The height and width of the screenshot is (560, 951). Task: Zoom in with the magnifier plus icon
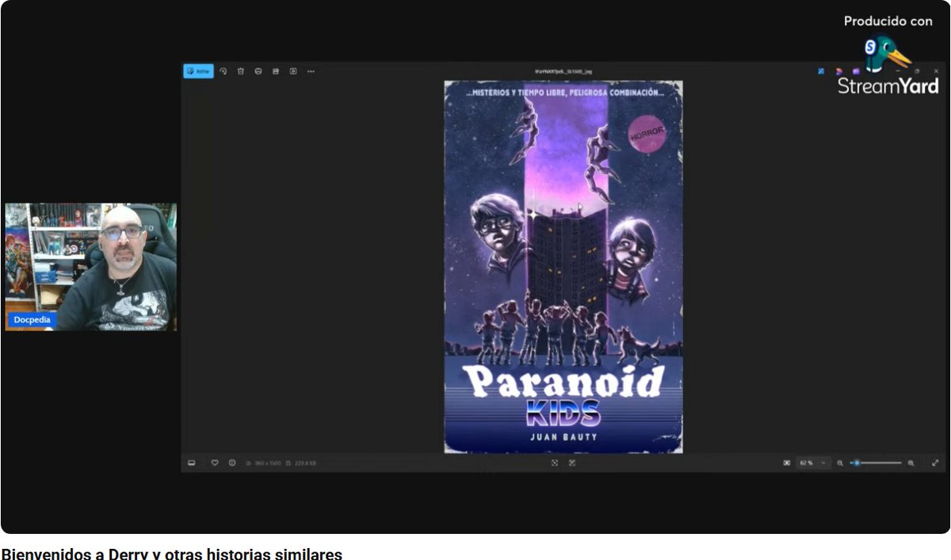coord(911,463)
